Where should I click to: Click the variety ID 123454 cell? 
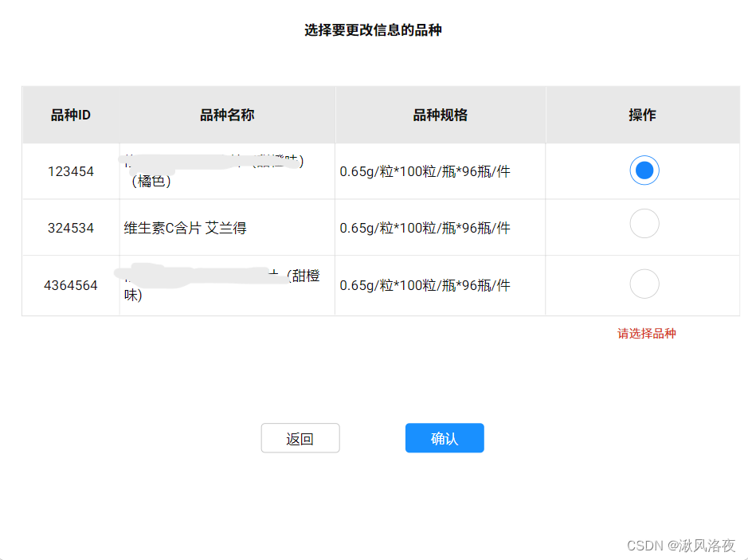pyautogui.click(x=69, y=170)
